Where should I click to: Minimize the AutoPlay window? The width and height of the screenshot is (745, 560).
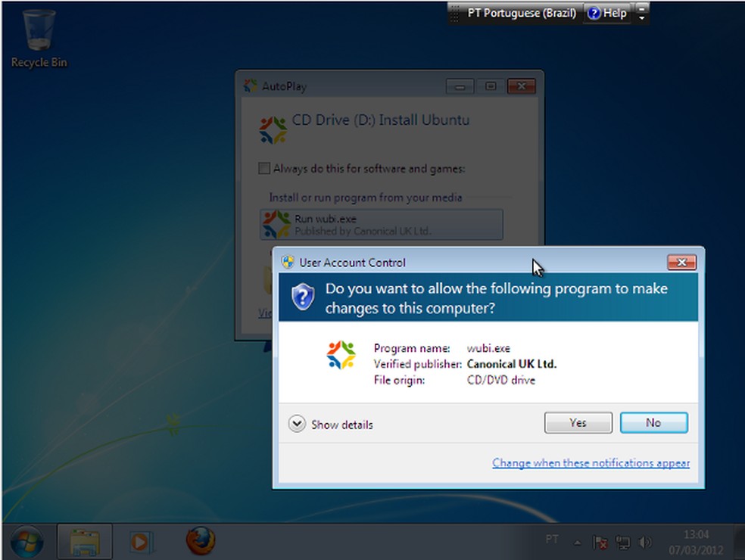click(460, 86)
